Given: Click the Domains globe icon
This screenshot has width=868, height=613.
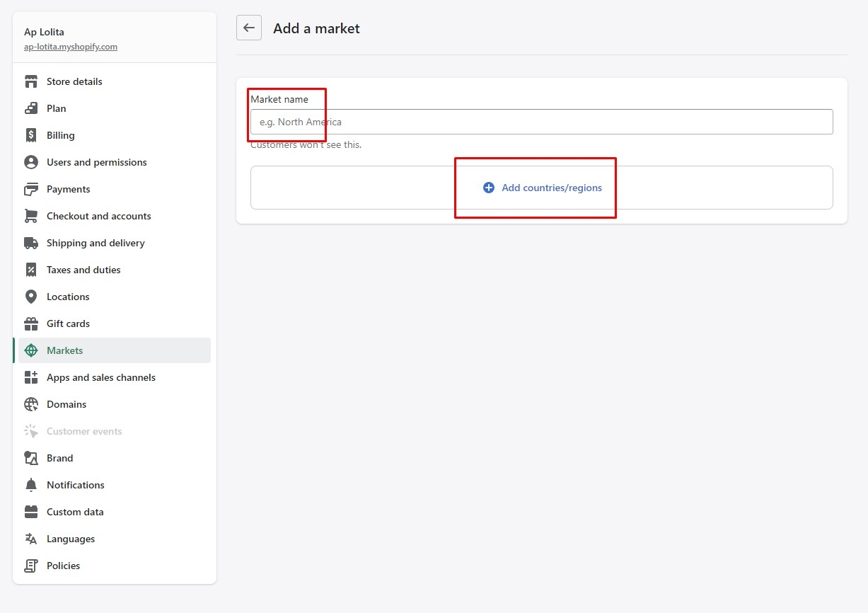Looking at the screenshot, I should [x=31, y=404].
